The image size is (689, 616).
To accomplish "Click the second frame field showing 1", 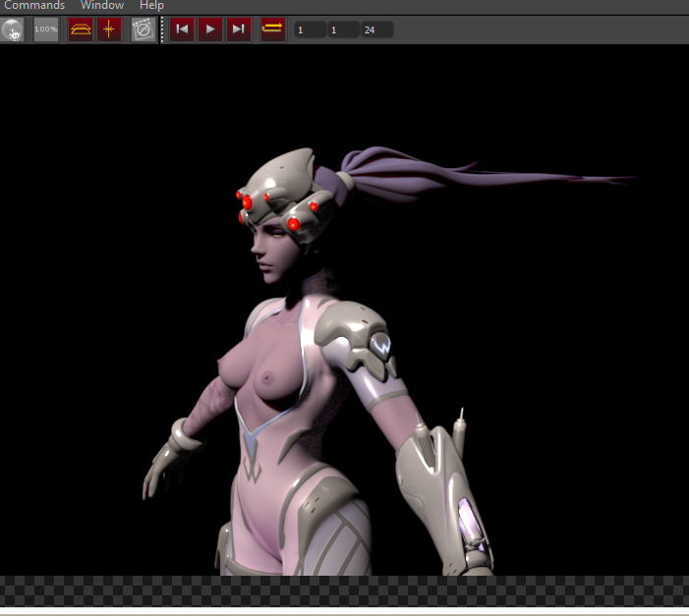I will pyautogui.click(x=344, y=29).
